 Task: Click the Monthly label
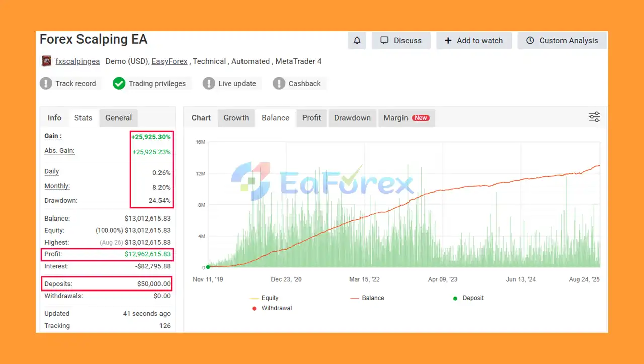pos(57,186)
